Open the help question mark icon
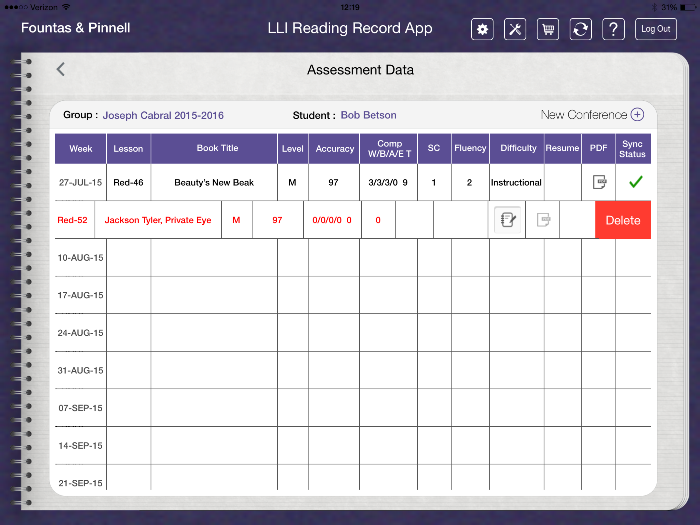Screen dimensions: 700x525 614,29
